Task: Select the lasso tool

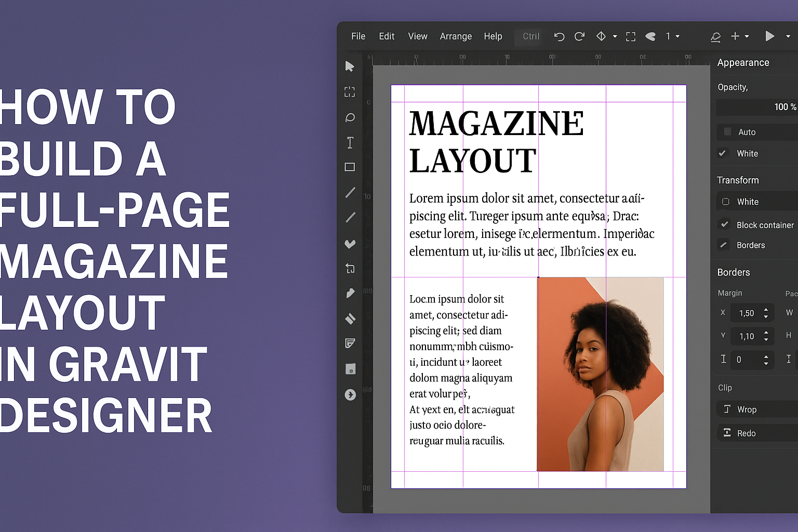Action: (x=350, y=117)
